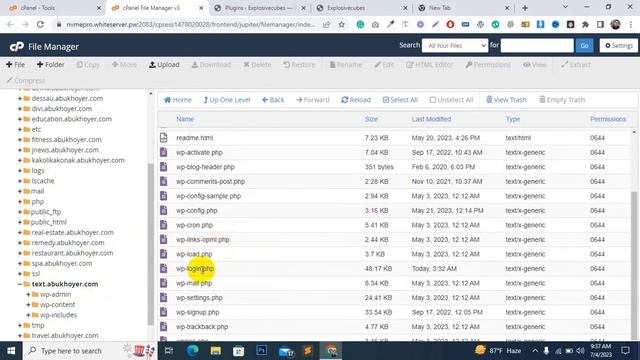Create a new File from the toolbar
640x360 pixels.
(x=16, y=64)
